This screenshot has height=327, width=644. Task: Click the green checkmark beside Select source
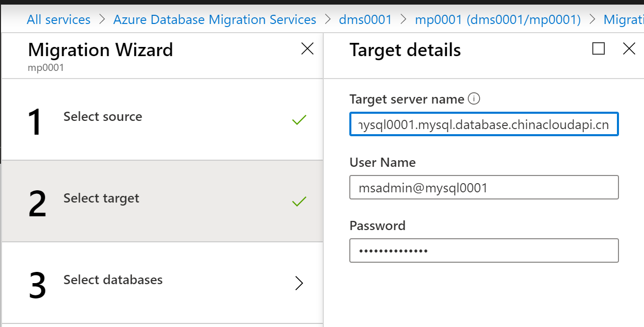[299, 120]
